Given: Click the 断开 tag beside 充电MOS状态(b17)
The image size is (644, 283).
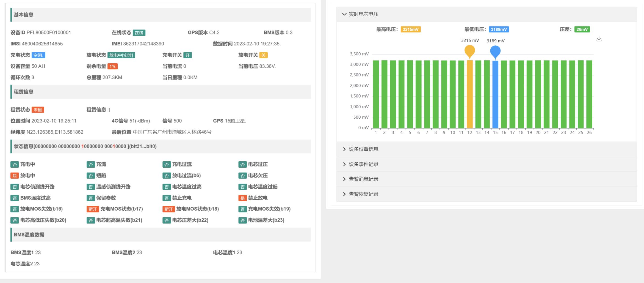Looking at the screenshot, I should (93, 209).
